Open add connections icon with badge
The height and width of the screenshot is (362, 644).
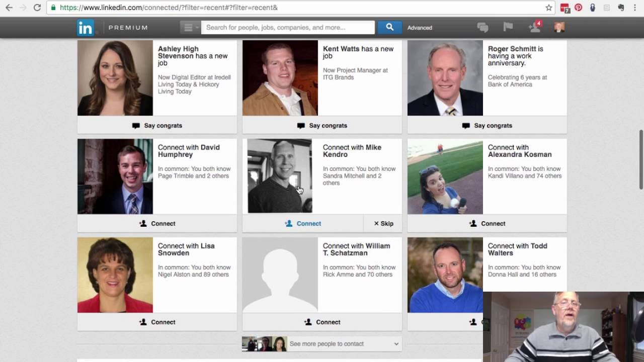[535, 27]
